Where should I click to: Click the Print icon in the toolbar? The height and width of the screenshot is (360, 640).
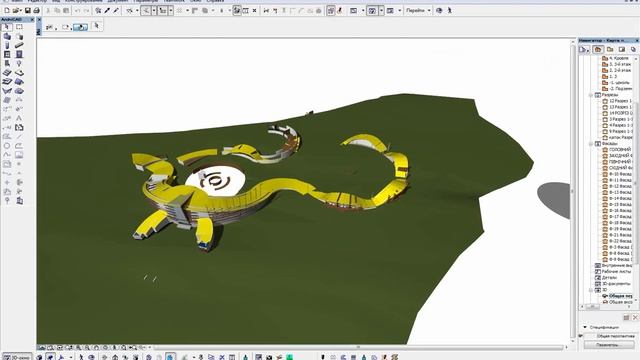coord(36,11)
